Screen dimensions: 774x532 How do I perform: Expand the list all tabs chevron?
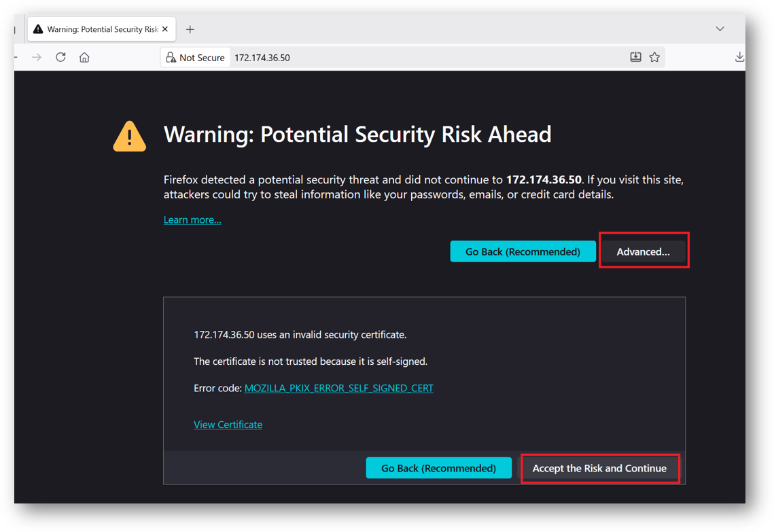point(720,29)
